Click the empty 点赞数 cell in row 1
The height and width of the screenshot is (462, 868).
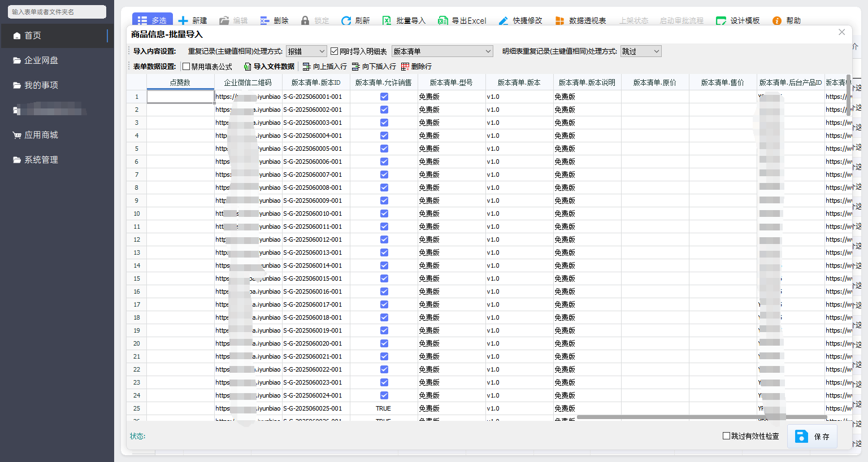(180, 97)
